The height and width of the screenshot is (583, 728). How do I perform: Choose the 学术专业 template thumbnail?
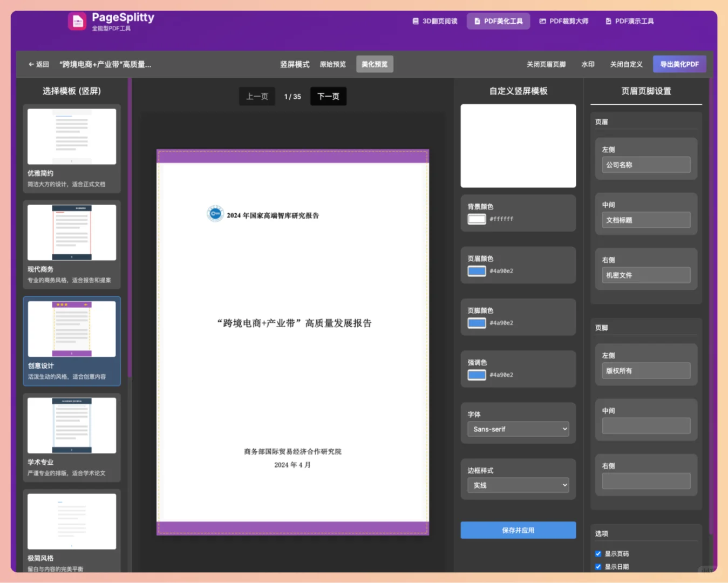(72, 425)
